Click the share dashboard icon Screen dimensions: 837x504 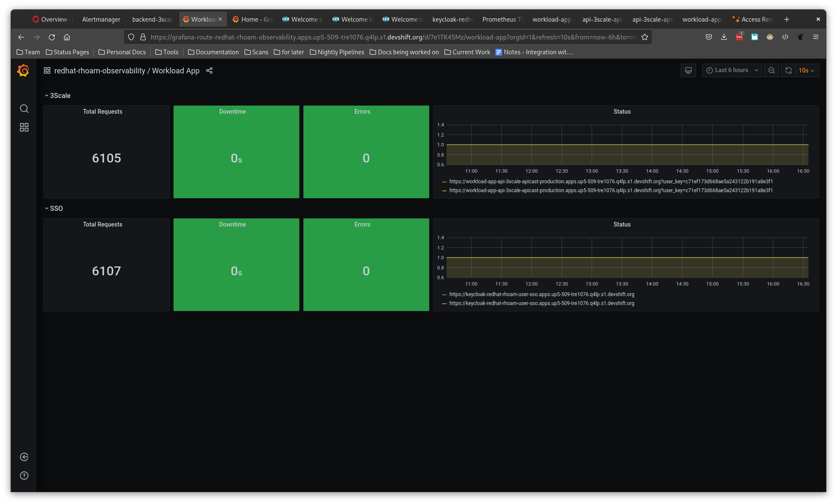209,70
